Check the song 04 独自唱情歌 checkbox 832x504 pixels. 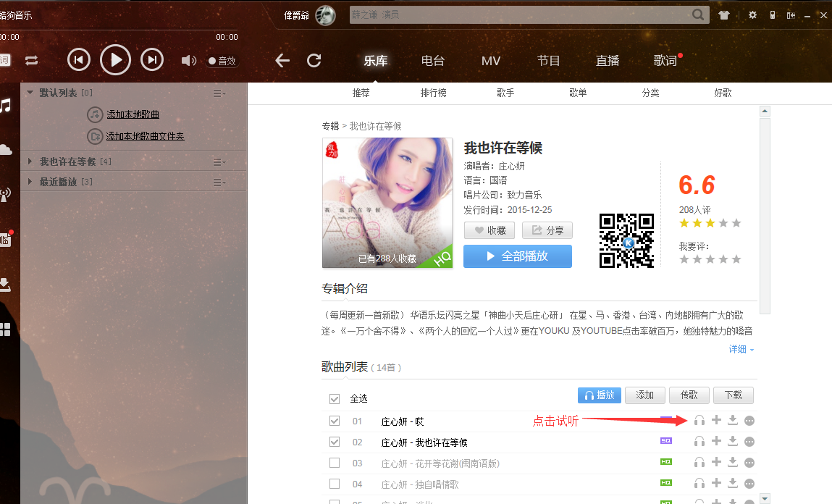pos(335,484)
